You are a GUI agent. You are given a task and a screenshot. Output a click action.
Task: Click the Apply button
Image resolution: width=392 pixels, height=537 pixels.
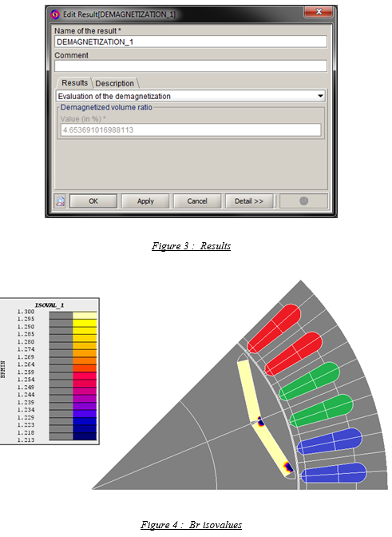click(x=145, y=201)
